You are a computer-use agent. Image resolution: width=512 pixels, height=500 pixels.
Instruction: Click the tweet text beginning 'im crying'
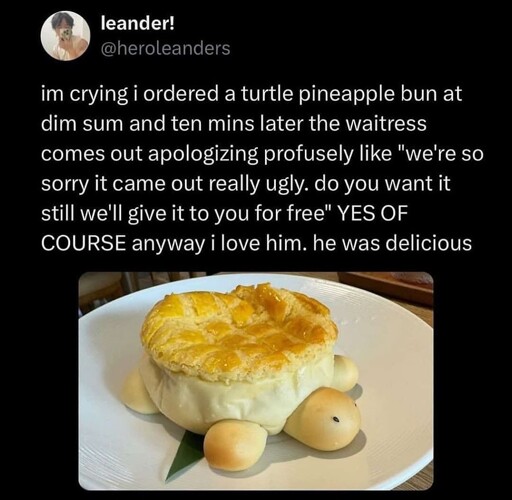[262, 168]
